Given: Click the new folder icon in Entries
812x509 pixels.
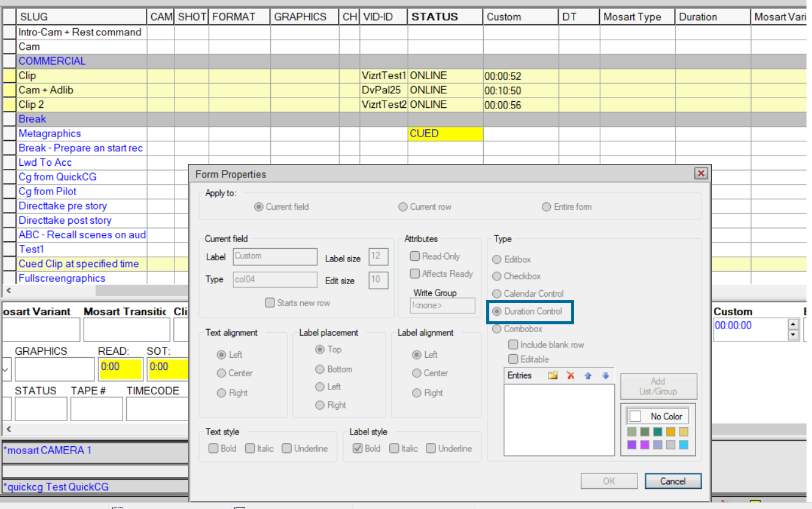Looking at the screenshot, I should click(553, 376).
